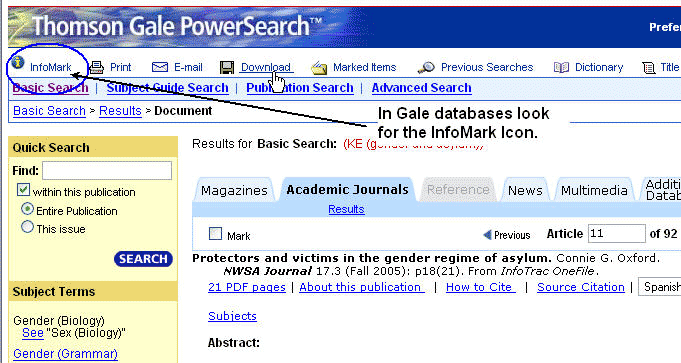Click Results link under Academic Journals
Viewport: 681px width, 363px height.
[x=346, y=209]
